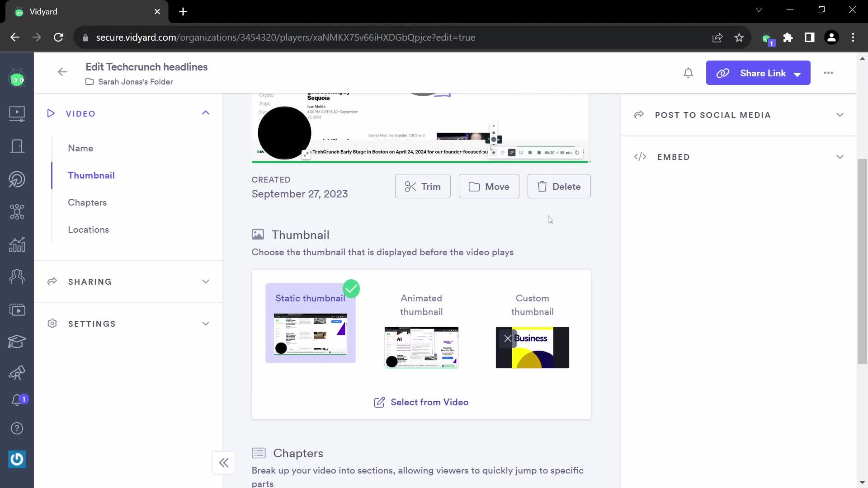The image size is (868, 488).
Task: Go to the Locations section
Action: pos(88,230)
